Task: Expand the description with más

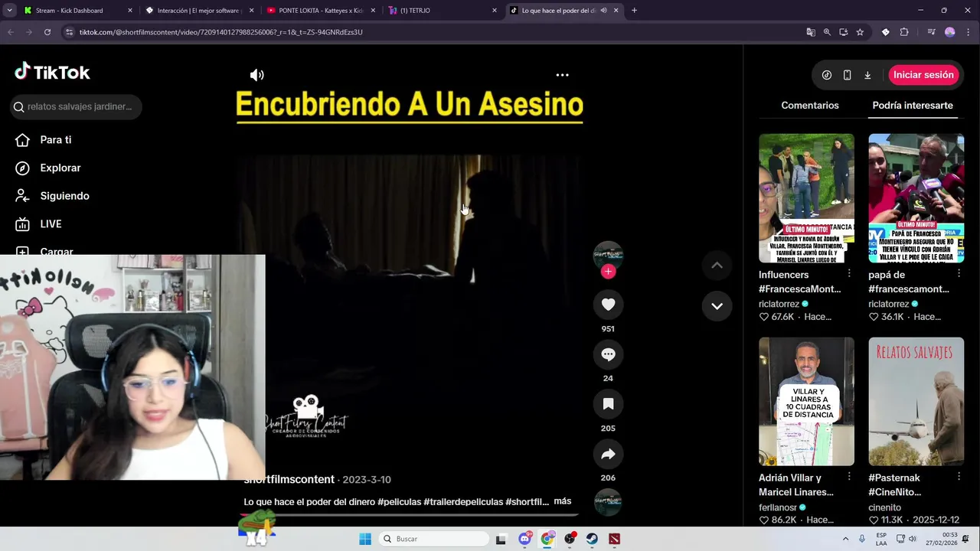Action: click(563, 501)
